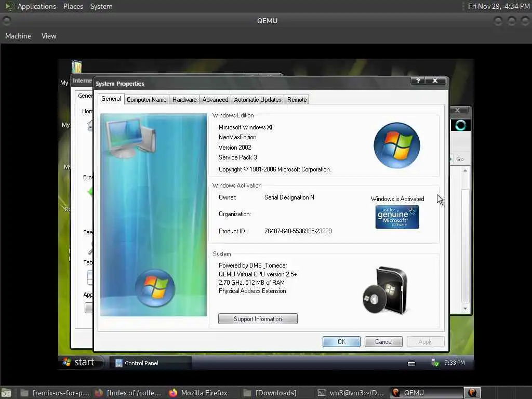
Task: Select the General tab
Action: pyautogui.click(x=111, y=99)
